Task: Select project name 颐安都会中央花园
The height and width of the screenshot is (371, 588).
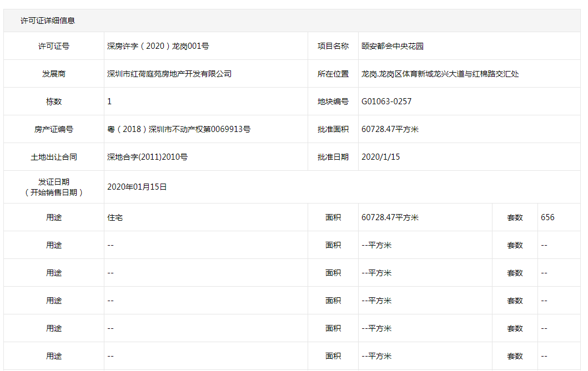Action: click(393, 46)
